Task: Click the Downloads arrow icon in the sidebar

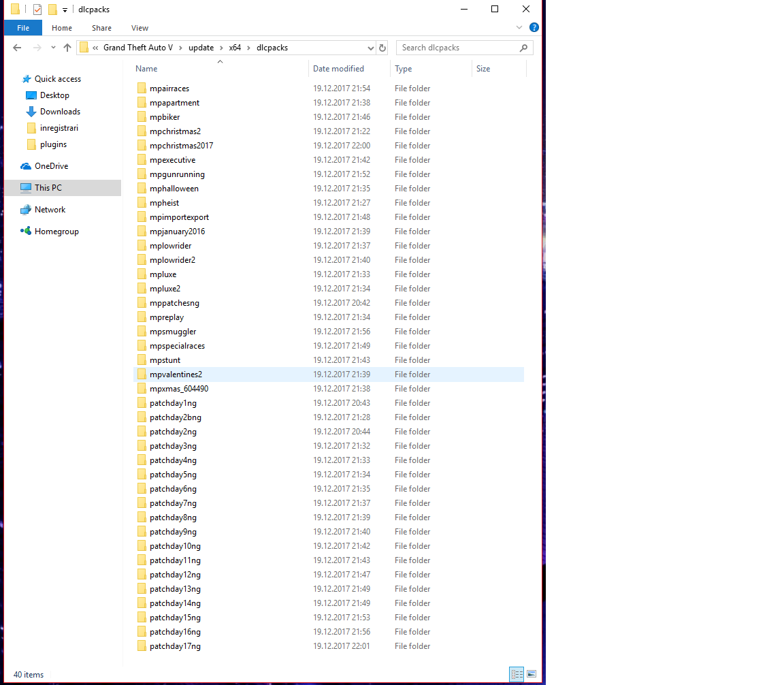Action: click(x=31, y=112)
